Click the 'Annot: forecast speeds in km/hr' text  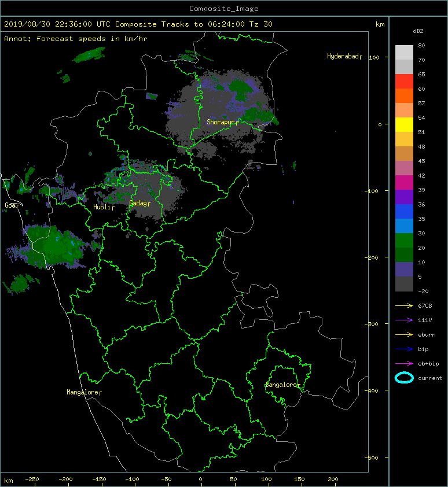76,39
